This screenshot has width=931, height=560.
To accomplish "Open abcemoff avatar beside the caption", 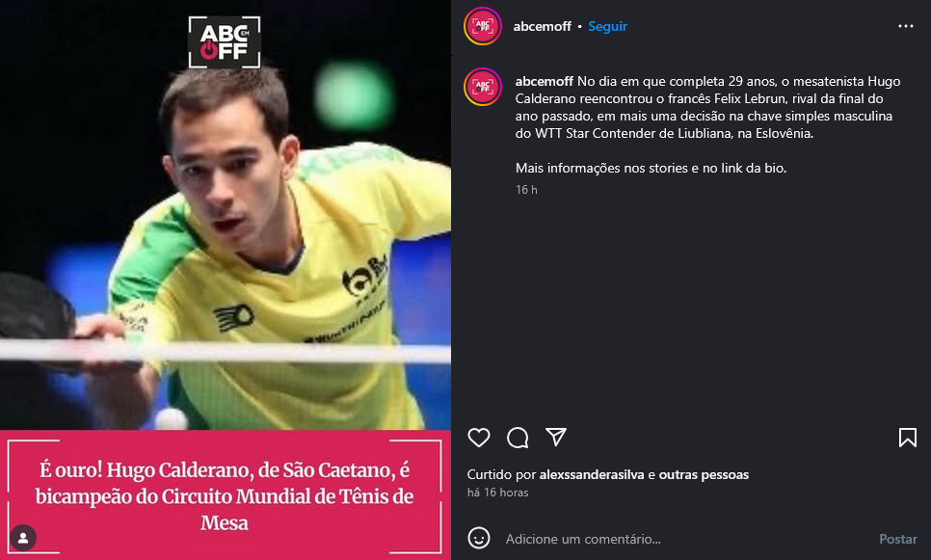I will pyautogui.click(x=483, y=87).
